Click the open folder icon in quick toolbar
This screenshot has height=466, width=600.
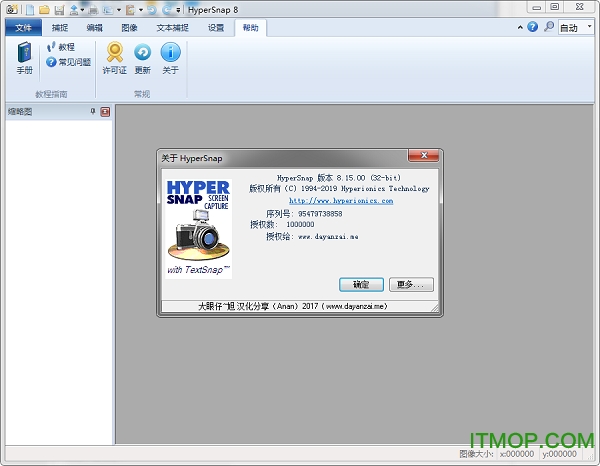[42, 9]
